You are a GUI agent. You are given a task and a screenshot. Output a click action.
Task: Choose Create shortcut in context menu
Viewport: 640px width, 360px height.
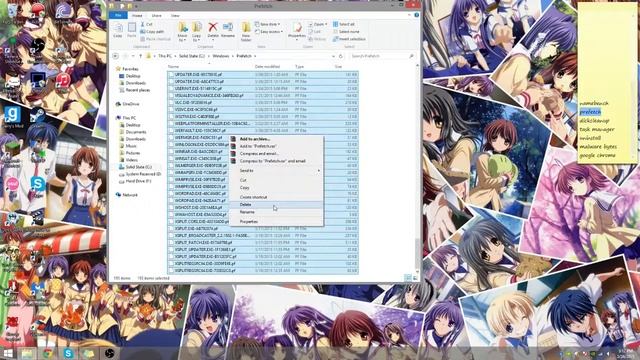pyautogui.click(x=276, y=197)
